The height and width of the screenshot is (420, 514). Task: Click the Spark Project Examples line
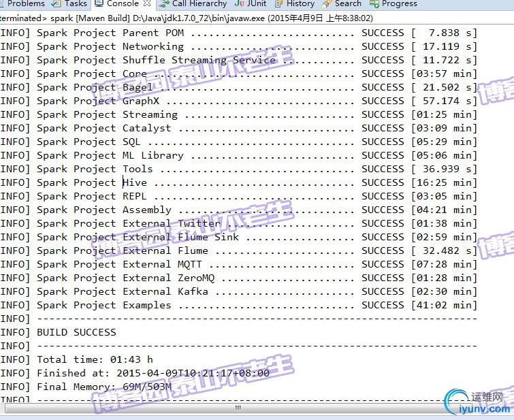[x=238, y=305]
